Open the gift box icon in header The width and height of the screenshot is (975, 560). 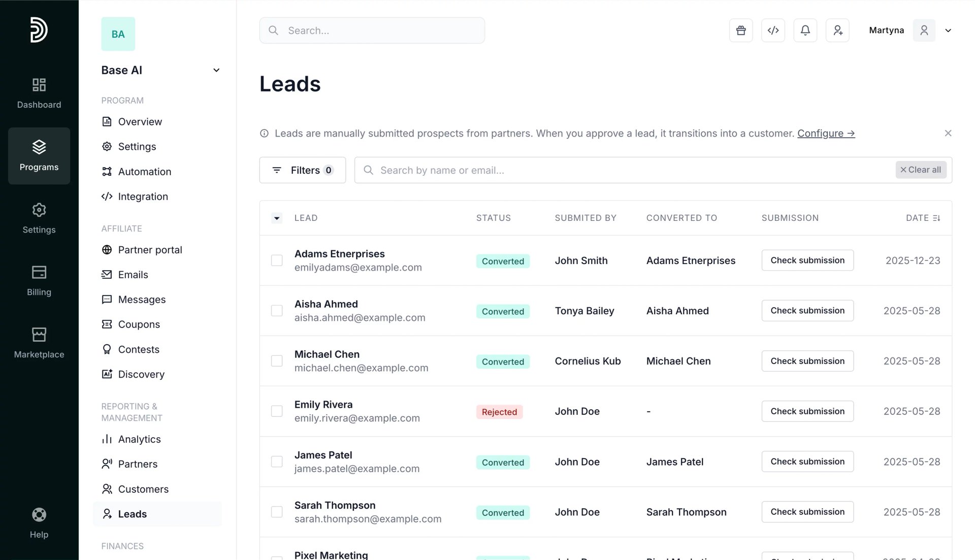tap(741, 30)
